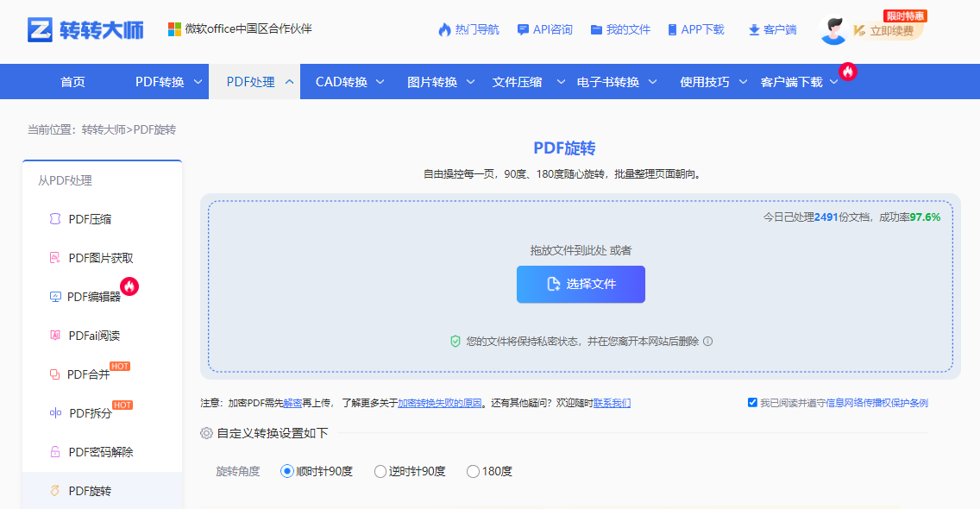Select the 顺时针90度 radio button

287,472
